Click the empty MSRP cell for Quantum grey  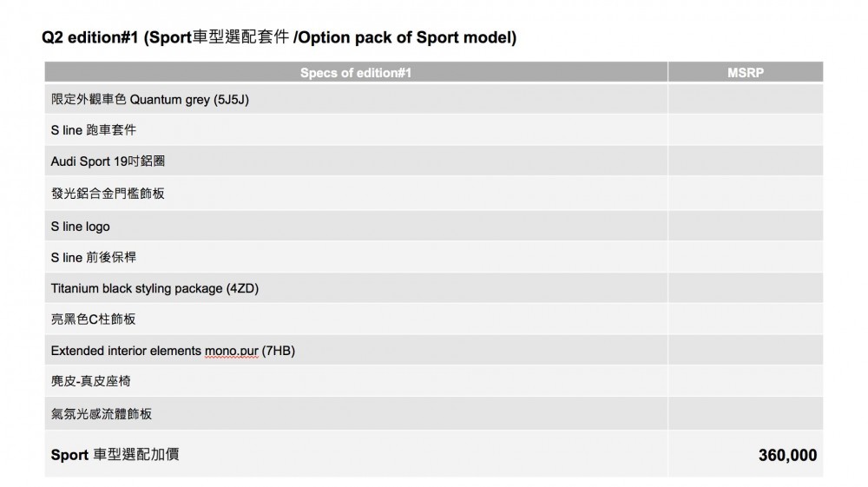[x=745, y=99]
